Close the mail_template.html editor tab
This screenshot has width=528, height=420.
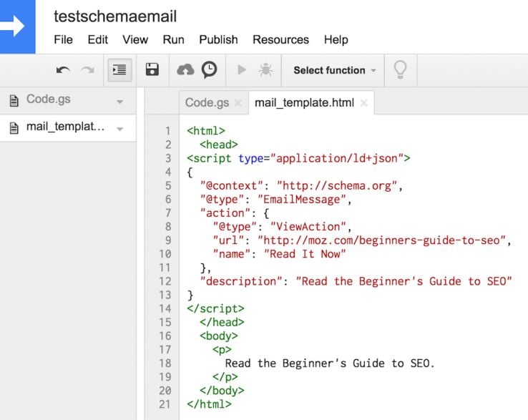pyautogui.click(x=363, y=103)
